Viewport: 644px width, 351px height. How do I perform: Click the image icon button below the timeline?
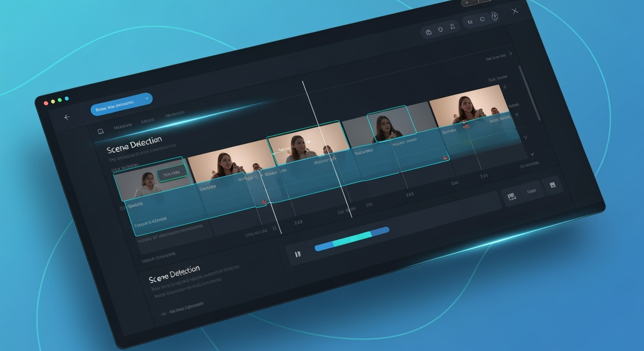[x=511, y=197]
